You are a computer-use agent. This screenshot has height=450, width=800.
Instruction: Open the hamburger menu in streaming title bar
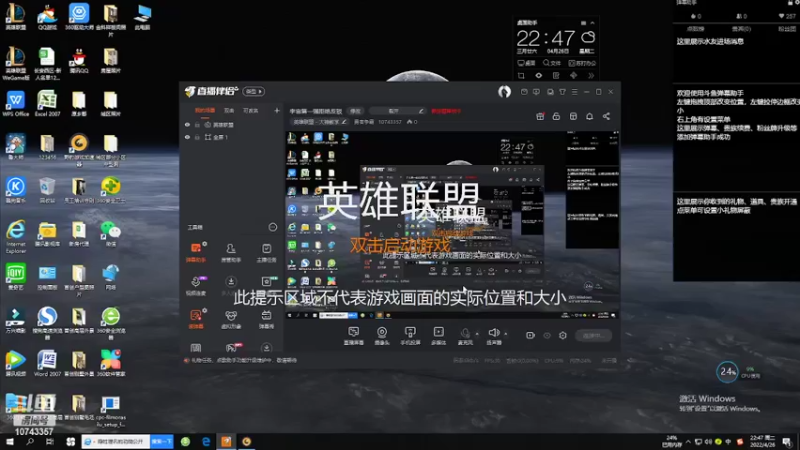point(574,92)
